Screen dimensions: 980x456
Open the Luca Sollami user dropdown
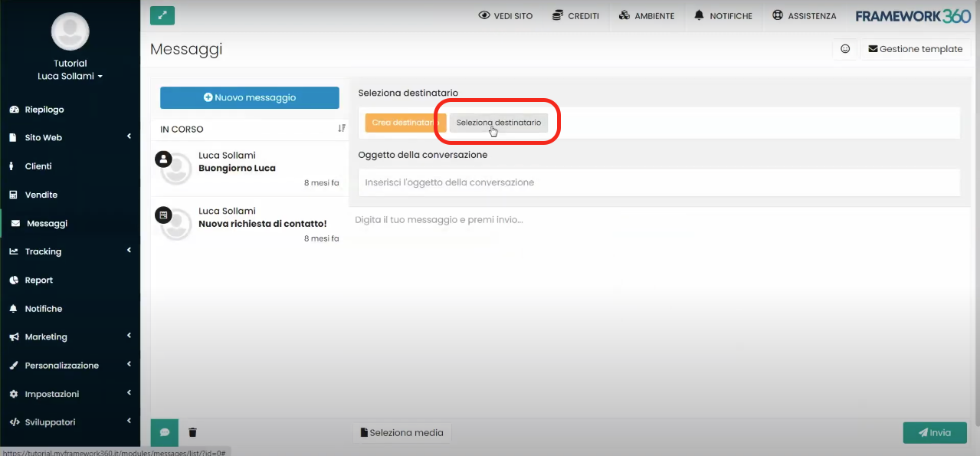pyautogui.click(x=70, y=76)
